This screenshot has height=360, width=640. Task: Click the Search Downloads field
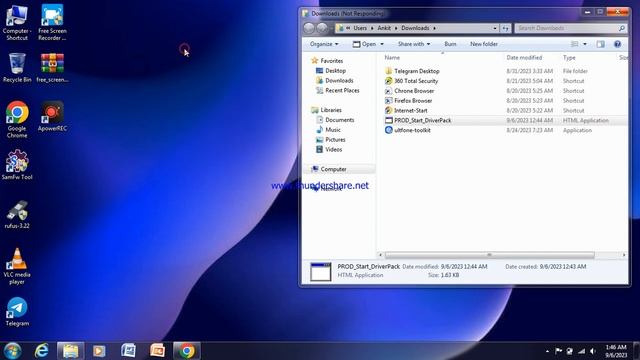pyautogui.click(x=570, y=28)
